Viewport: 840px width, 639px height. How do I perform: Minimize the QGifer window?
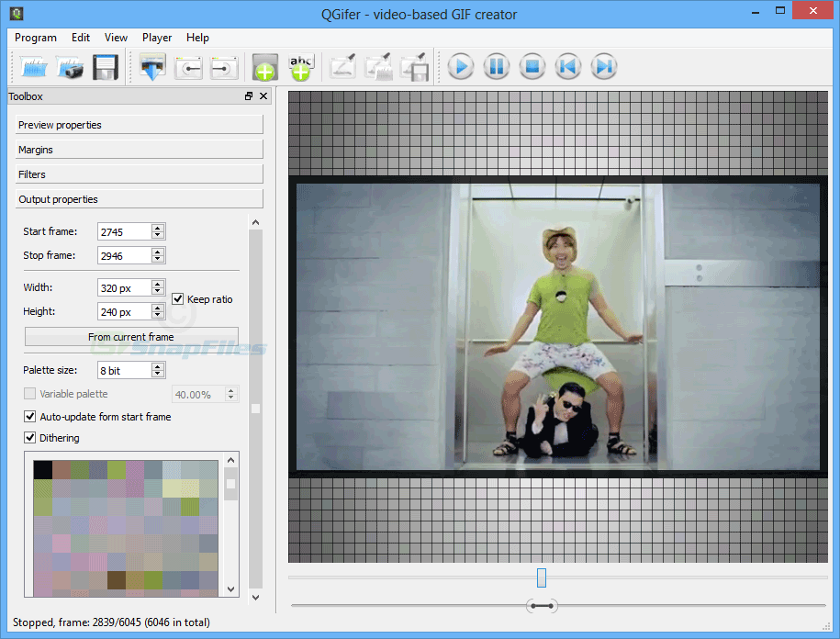point(756,12)
